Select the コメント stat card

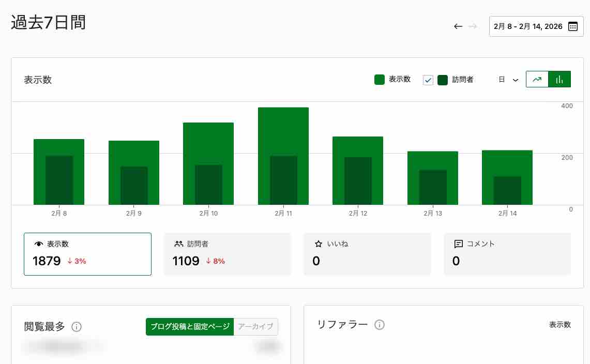click(x=507, y=254)
